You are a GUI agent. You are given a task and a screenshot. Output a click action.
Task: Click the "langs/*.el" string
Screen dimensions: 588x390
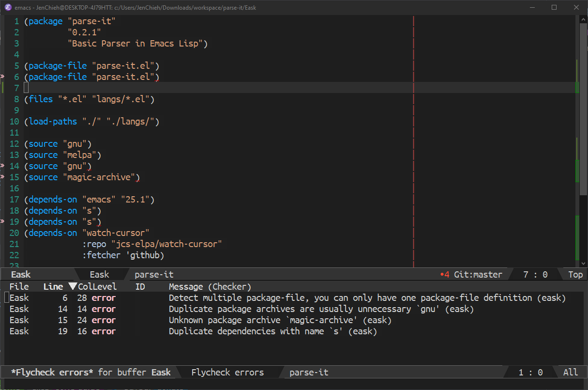(121, 99)
